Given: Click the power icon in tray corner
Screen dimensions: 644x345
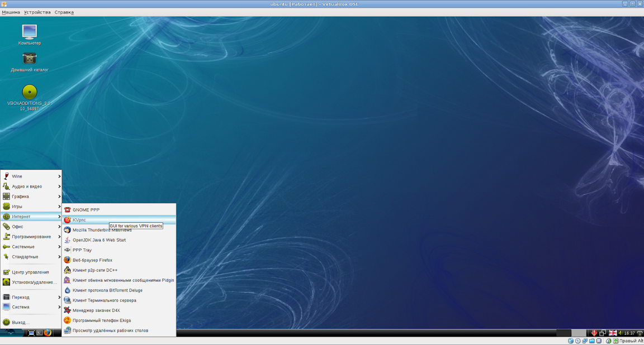Looking at the screenshot, I should 640,333.
